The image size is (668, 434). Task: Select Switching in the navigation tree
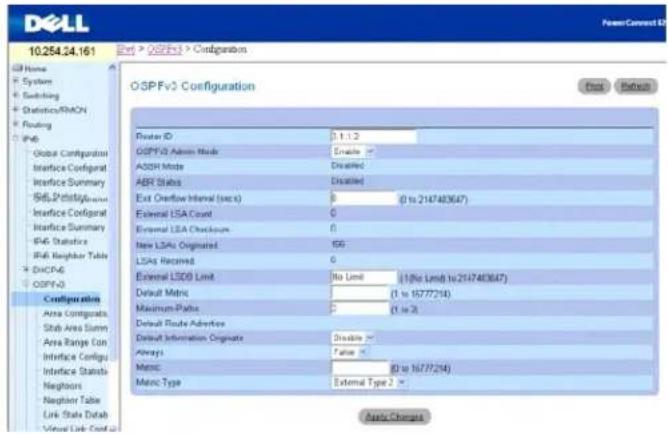(41, 95)
